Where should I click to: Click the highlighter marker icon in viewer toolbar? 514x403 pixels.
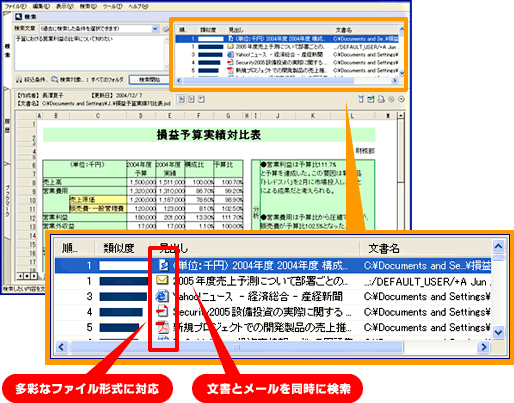[361, 99]
